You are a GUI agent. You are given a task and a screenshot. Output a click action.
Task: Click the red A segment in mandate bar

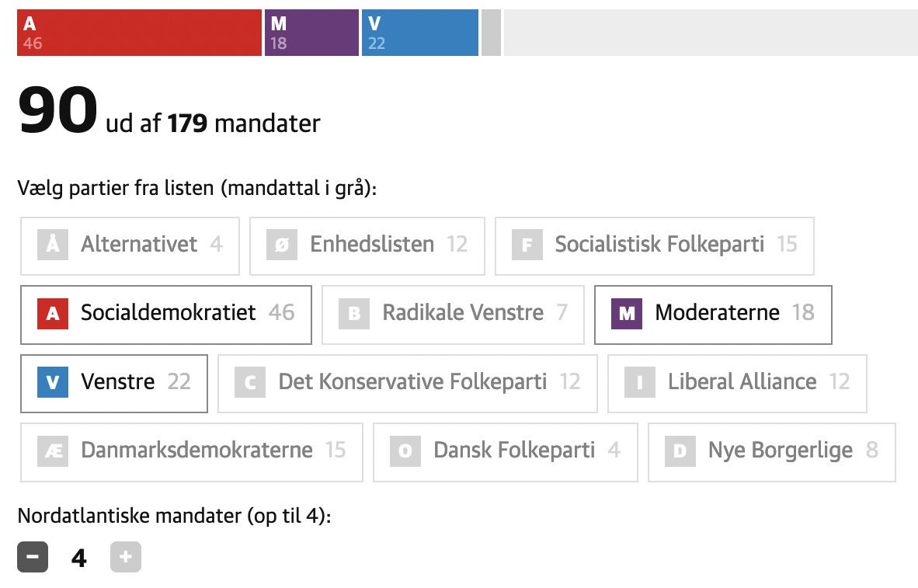pyautogui.click(x=139, y=33)
